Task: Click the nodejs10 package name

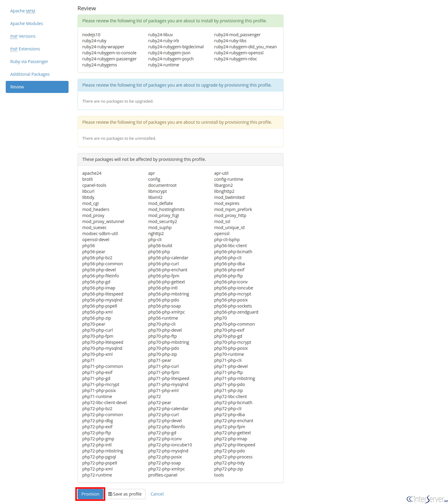Action: coord(91,35)
